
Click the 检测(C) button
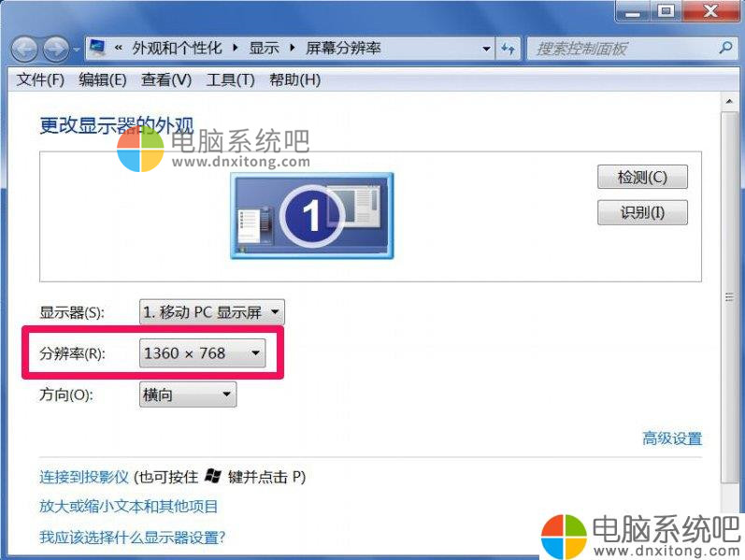(642, 178)
